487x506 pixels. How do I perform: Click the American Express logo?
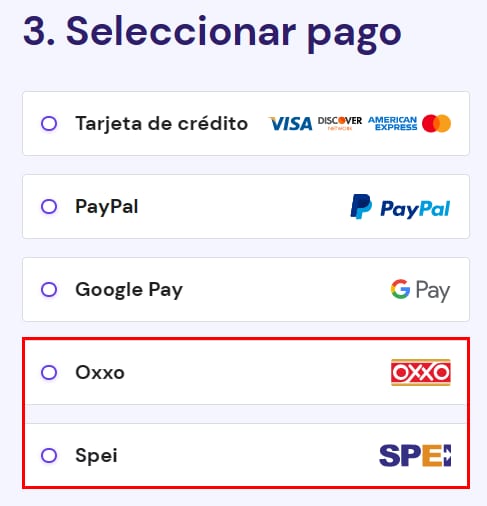[x=393, y=123]
